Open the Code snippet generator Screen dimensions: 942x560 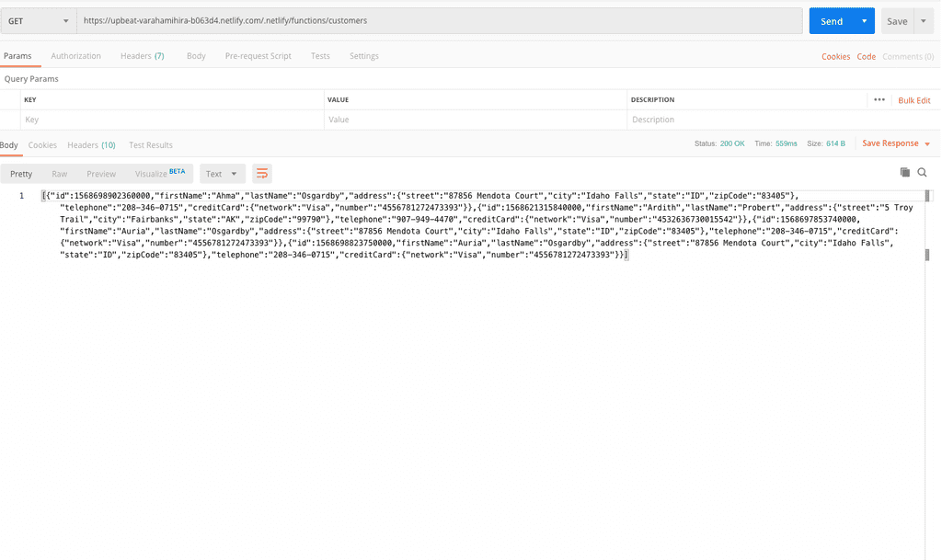point(866,56)
